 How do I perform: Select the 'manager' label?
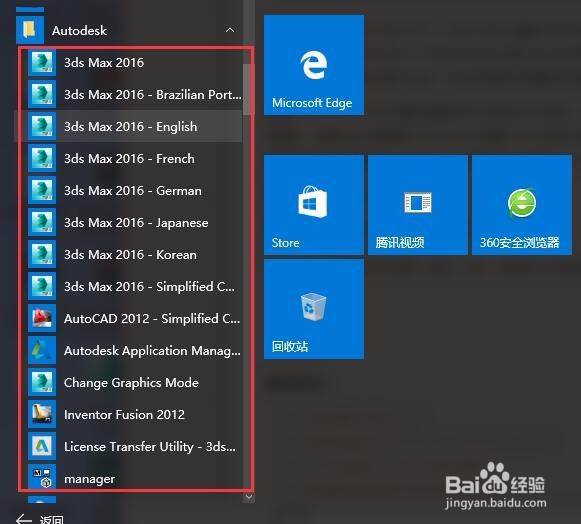(89, 479)
